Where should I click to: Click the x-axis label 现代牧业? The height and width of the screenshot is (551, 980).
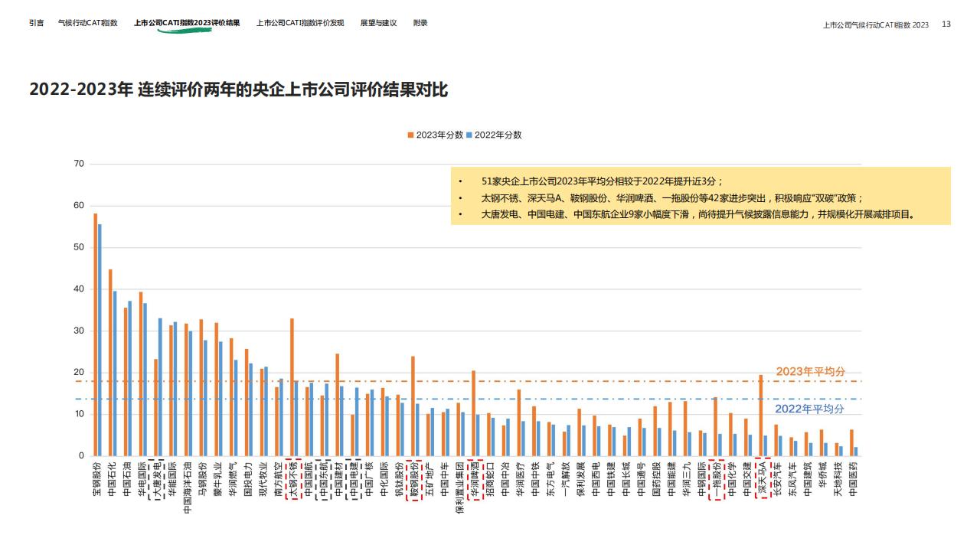[263, 478]
